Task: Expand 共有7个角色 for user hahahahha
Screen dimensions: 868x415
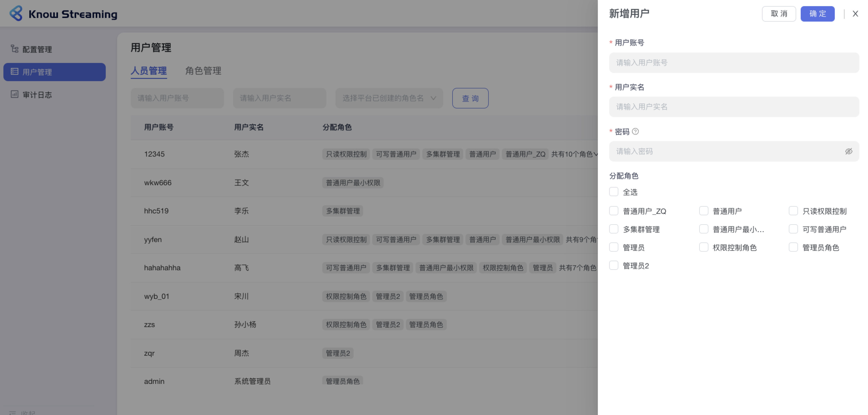Action: point(578,268)
